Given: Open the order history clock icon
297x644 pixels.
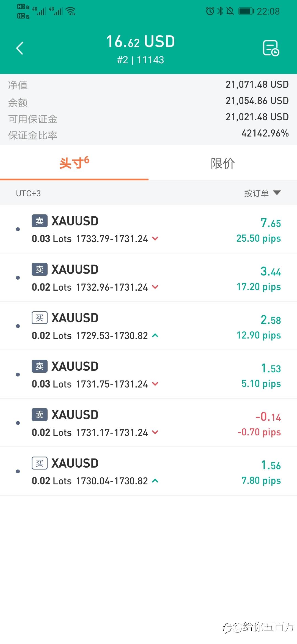Looking at the screenshot, I should 271,48.
